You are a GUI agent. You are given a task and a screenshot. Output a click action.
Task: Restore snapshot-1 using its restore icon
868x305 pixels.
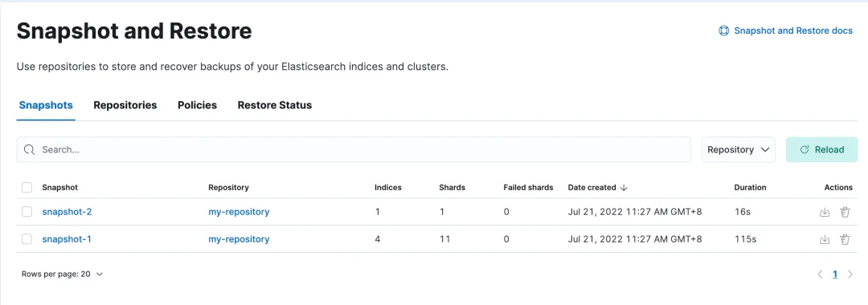tap(825, 239)
